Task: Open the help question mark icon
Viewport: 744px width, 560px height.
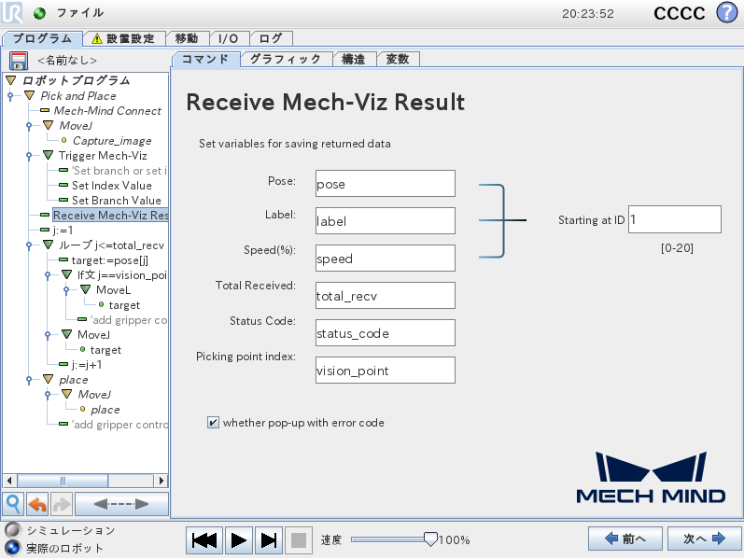Action: tap(726, 12)
